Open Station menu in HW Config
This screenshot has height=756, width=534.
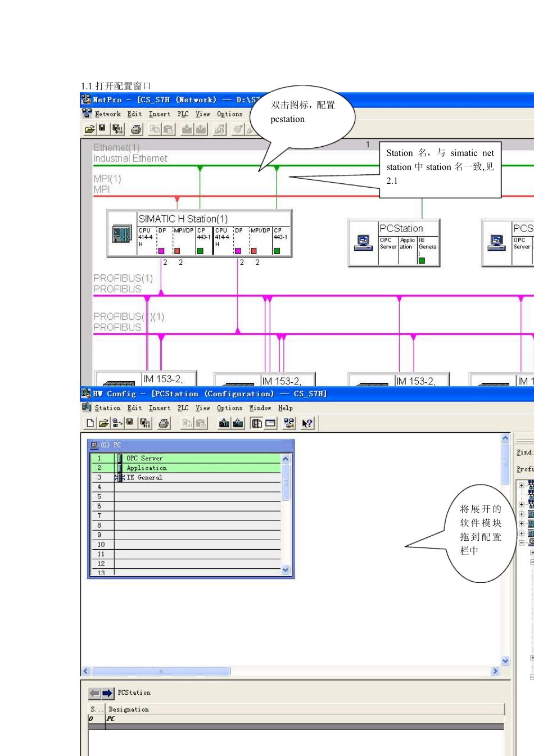click(107, 408)
